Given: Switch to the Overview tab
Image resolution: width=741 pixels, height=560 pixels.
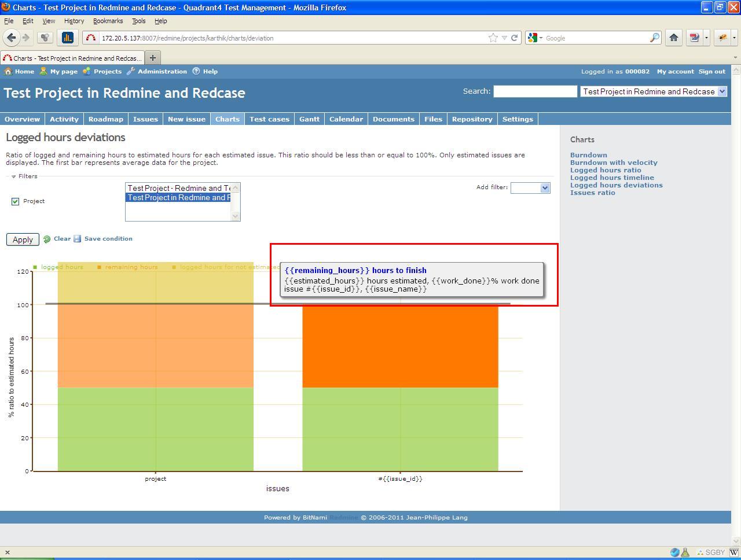Looking at the screenshot, I should (x=23, y=119).
